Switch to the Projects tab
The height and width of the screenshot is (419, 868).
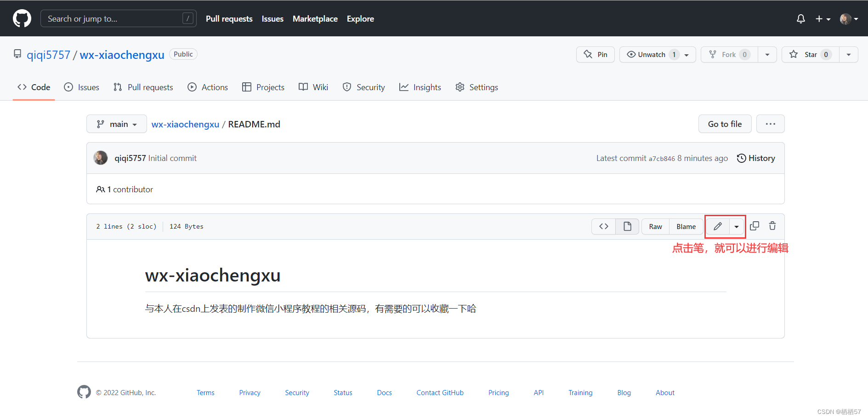pyautogui.click(x=263, y=87)
